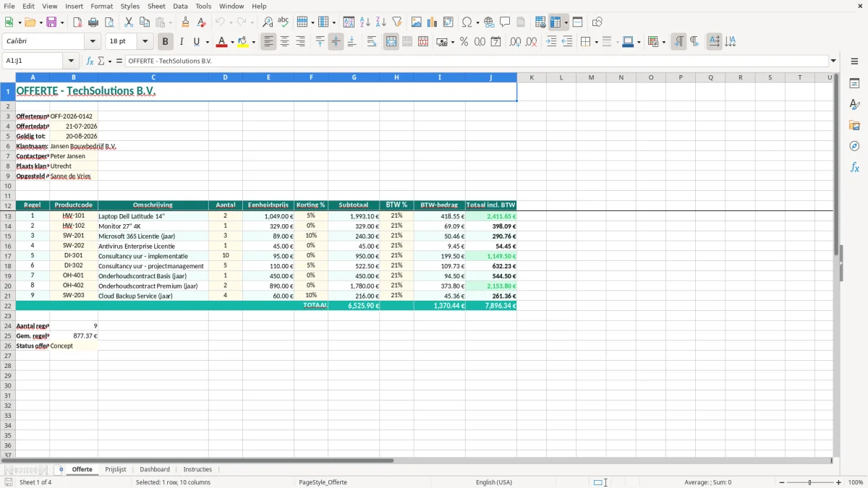Open the Sidebar Navigator compass icon
Image resolution: width=868 pixels, height=488 pixels.
click(854, 146)
